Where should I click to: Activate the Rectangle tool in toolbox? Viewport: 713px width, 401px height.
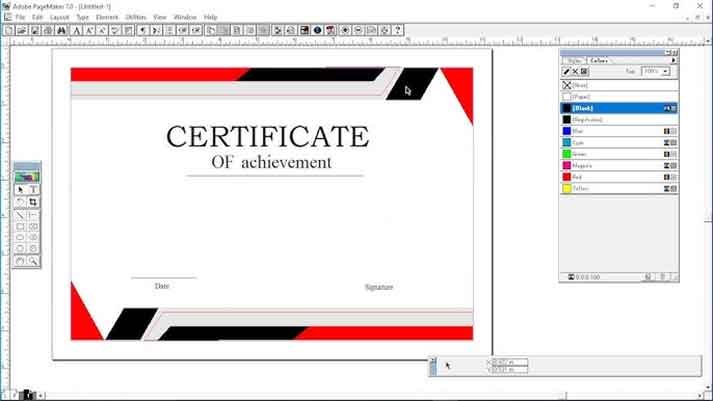pyautogui.click(x=20, y=227)
